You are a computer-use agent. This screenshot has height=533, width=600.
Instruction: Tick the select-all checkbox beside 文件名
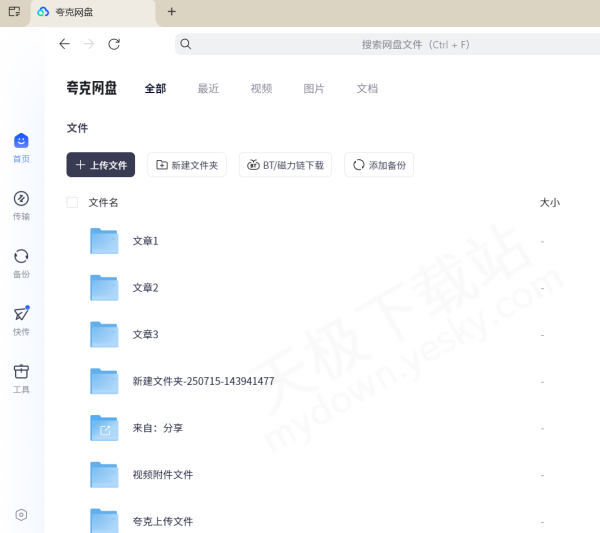(x=72, y=202)
